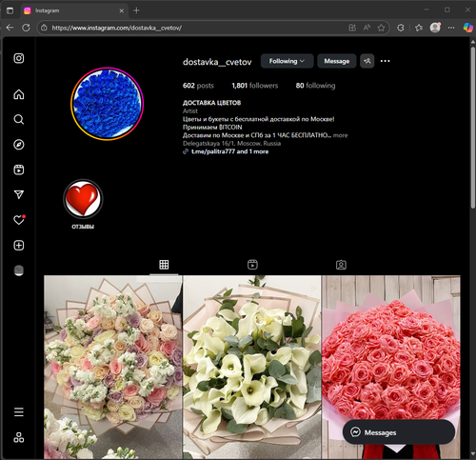Open Notifications heart icon
This screenshot has height=460, width=476.
click(19, 220)
